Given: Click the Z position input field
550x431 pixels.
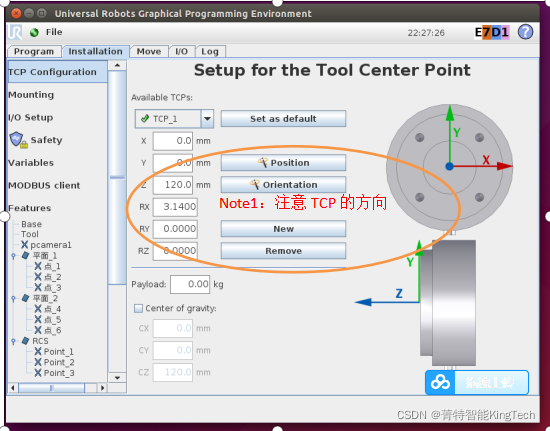Looking at the screenshot, I should [x=173, y=184].
